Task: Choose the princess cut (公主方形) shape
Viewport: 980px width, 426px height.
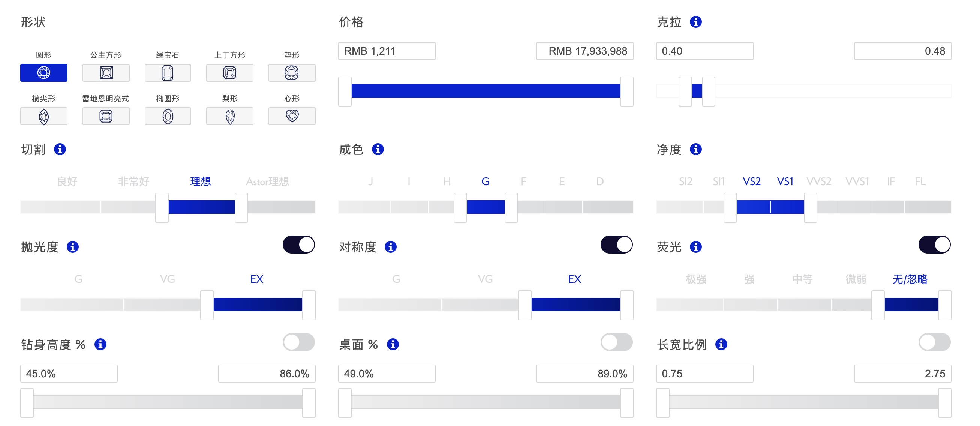Action: point(106,73)
